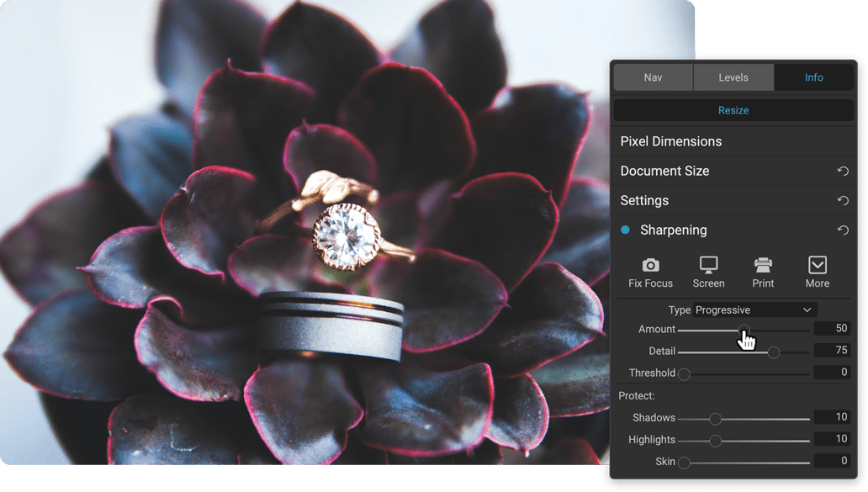
Task: Click the Amount value field showing 50
Action: click(x=832, y=328)
